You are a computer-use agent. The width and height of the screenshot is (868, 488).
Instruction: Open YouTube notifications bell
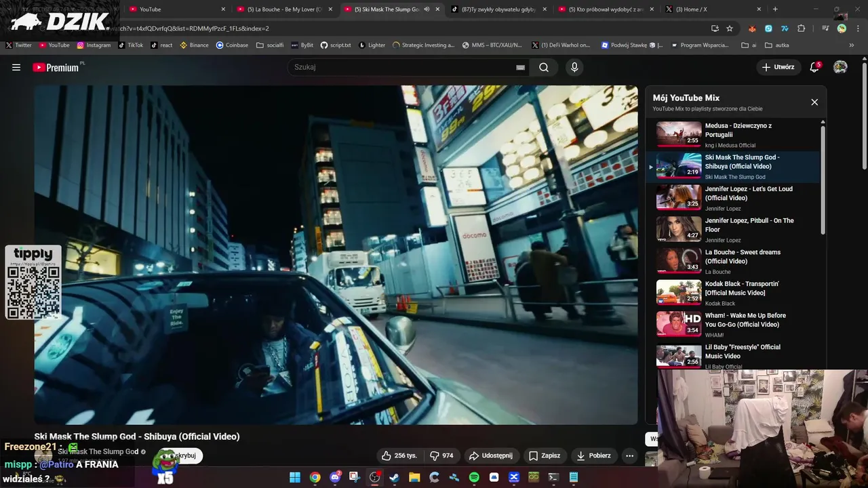pos(814,67)
